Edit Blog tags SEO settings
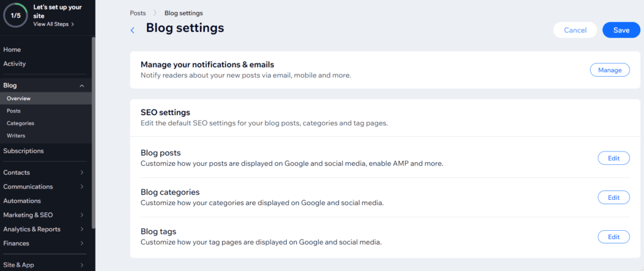The width and height of the screenshot is (644, 271). point(614,237)
